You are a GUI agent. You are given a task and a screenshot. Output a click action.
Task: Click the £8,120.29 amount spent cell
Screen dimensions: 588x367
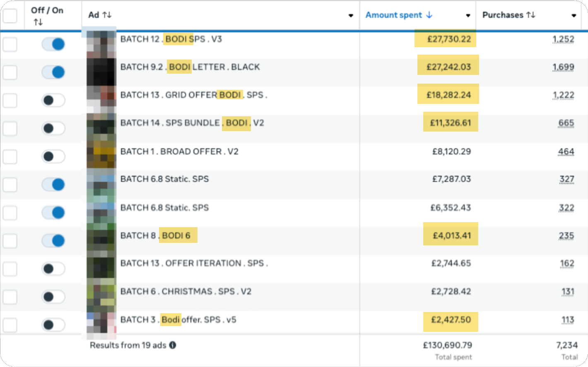[452, 151]
